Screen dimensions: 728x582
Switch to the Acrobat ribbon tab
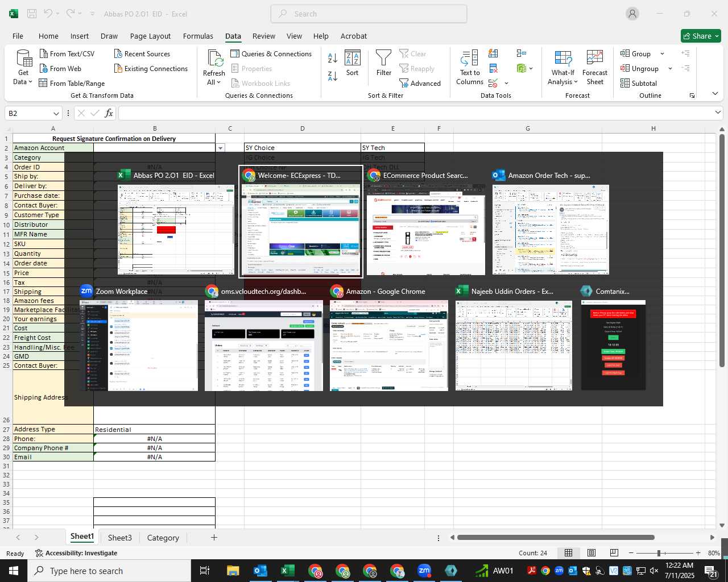(354, 36)
